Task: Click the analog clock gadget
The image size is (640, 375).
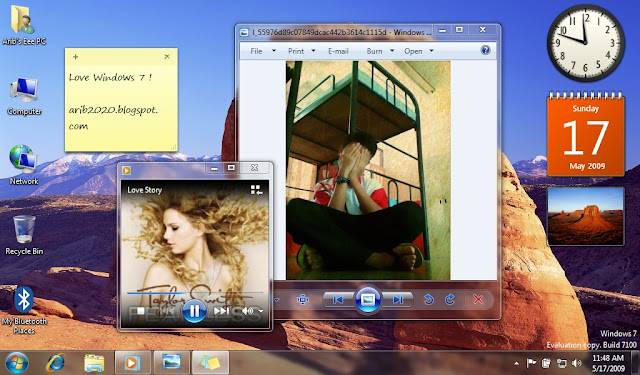Action: pyautogui.click(x=586, y=42)
